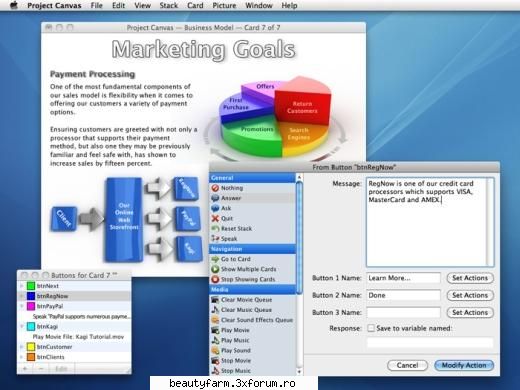Open the Card menu
This screenshot has height=390, width=520.
[x=195, y=6]
